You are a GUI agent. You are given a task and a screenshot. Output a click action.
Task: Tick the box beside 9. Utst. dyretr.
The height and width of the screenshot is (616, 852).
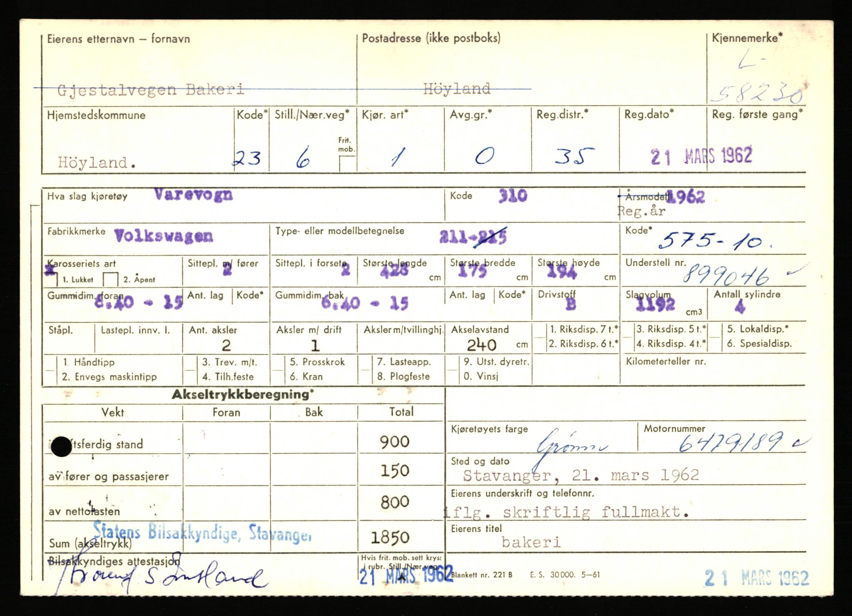[452, 369]
